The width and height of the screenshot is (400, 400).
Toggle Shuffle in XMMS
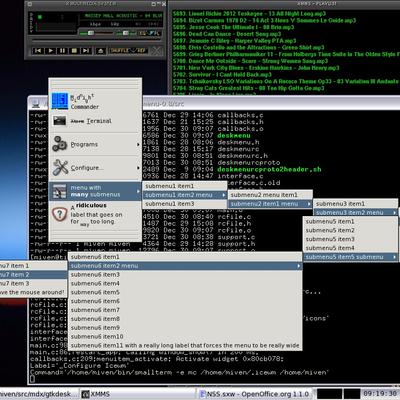coord(120,51)
